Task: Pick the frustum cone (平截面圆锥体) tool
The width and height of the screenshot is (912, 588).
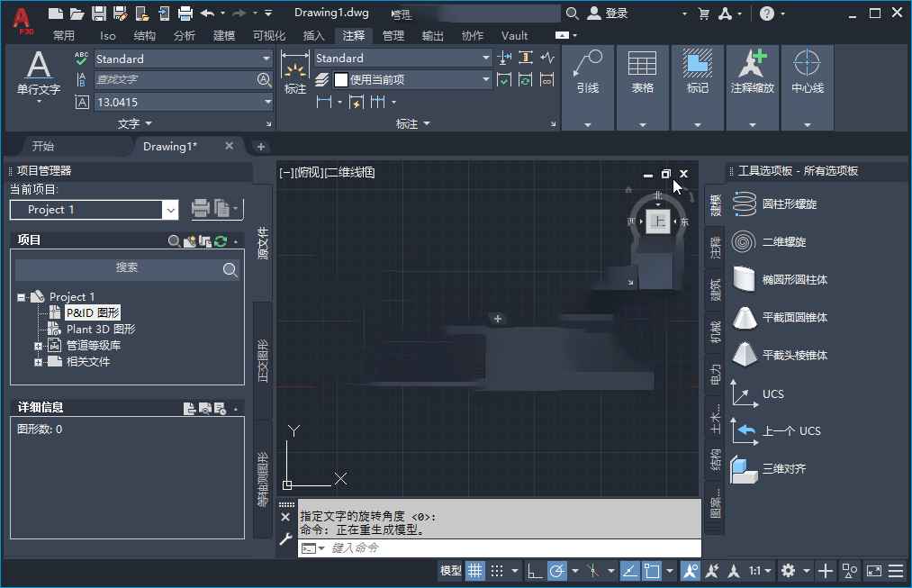Action: pos(780,318)
